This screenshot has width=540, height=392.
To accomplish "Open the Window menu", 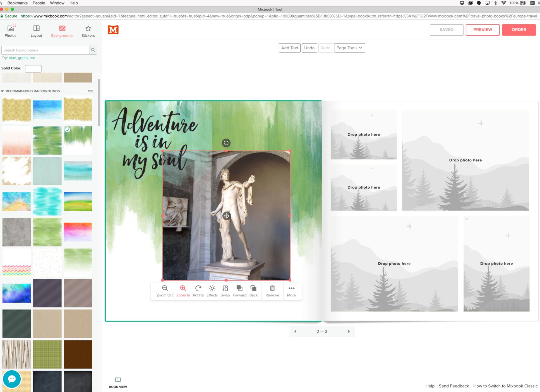I will [x=57, y=3].
